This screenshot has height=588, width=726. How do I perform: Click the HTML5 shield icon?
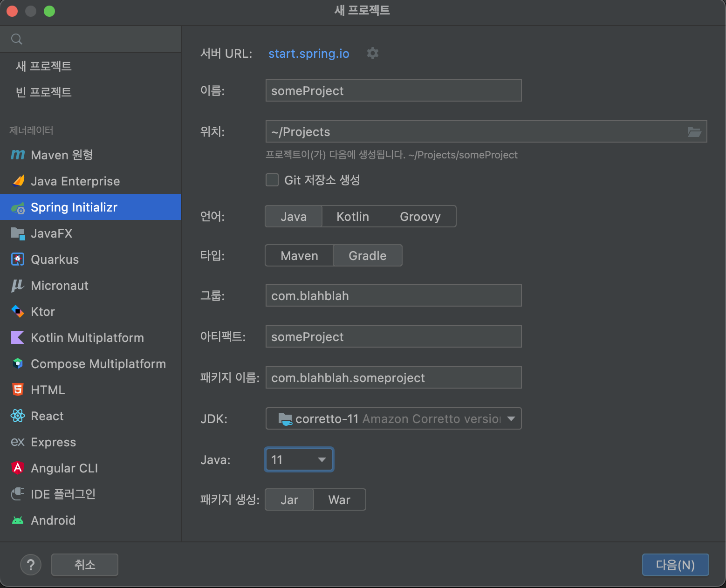(x=18, y=390)
